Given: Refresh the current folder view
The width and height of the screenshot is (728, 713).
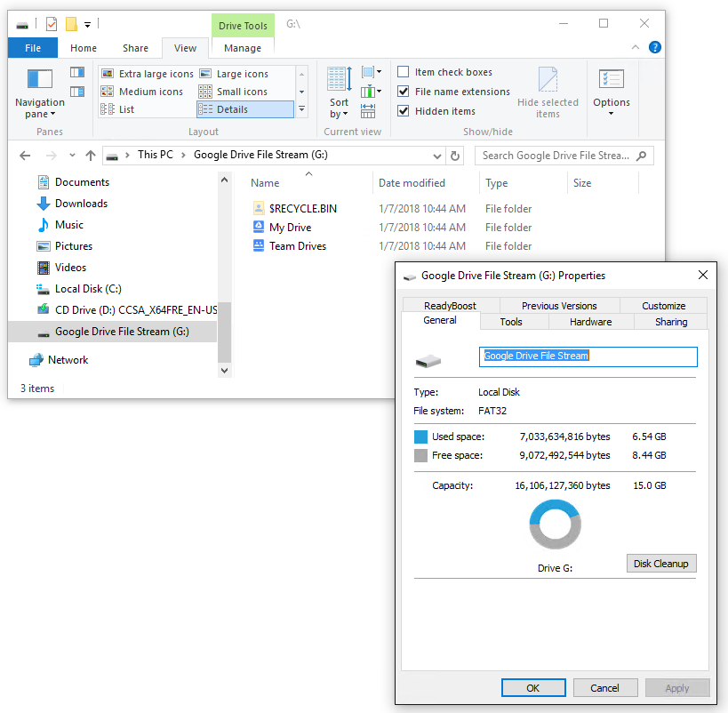Looking at the screenshot, I should click(455, 155).
